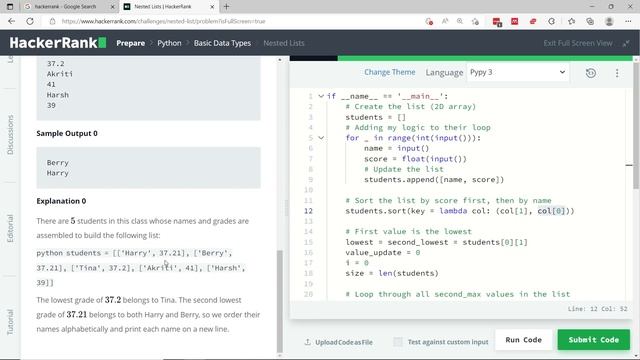Click 'Sample Output 0' heading
Image resolution: width=640 pixels, height=360 pixels.
click(67, 133)
